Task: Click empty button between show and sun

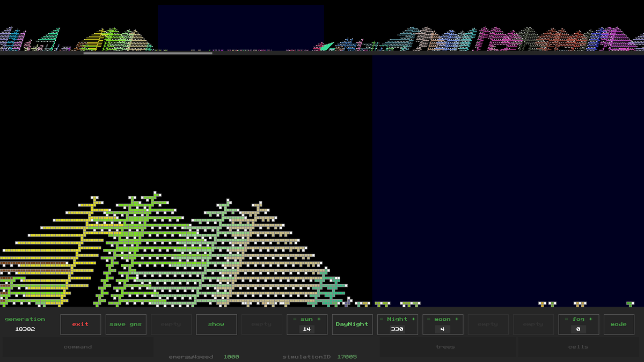Action: (x=261, y=324)
